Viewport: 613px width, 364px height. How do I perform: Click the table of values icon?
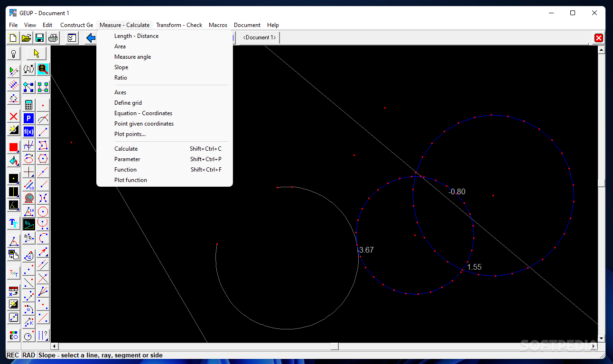coord(13,291)
